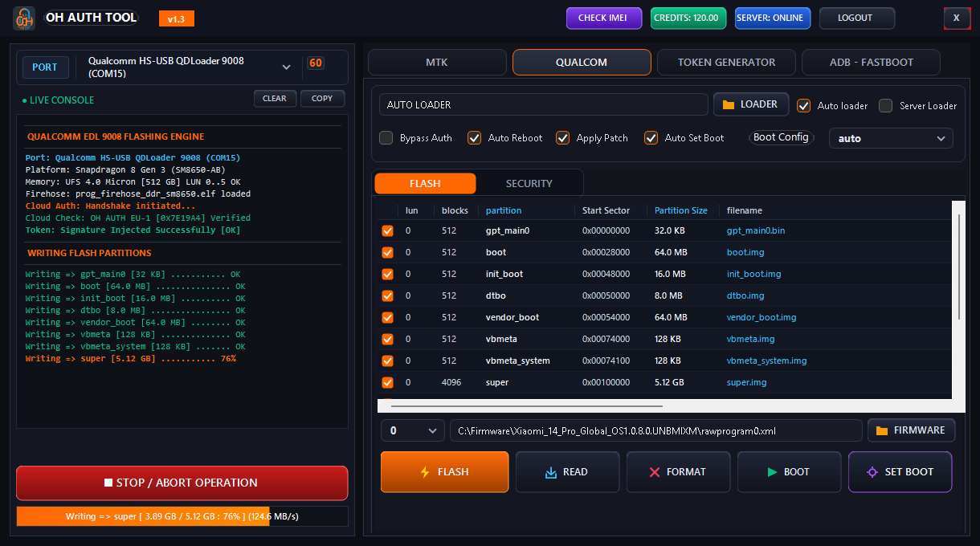Uncheck the Auto Reboot option

475,137
